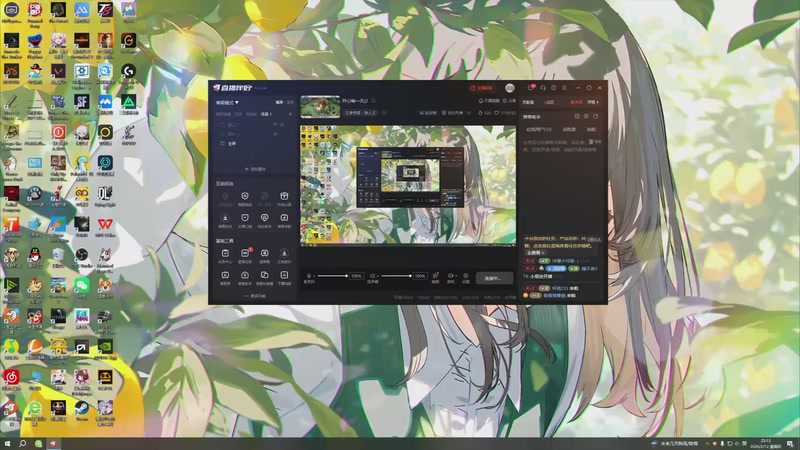Click the speaker 100% value field
Screen dimensions: 800x450
(x=420, y=276)
